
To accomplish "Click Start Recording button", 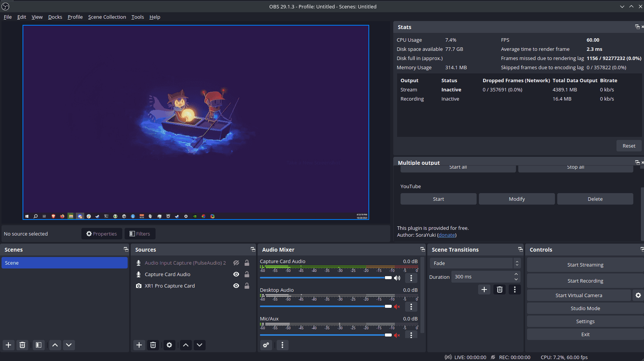I will point(585,281).
